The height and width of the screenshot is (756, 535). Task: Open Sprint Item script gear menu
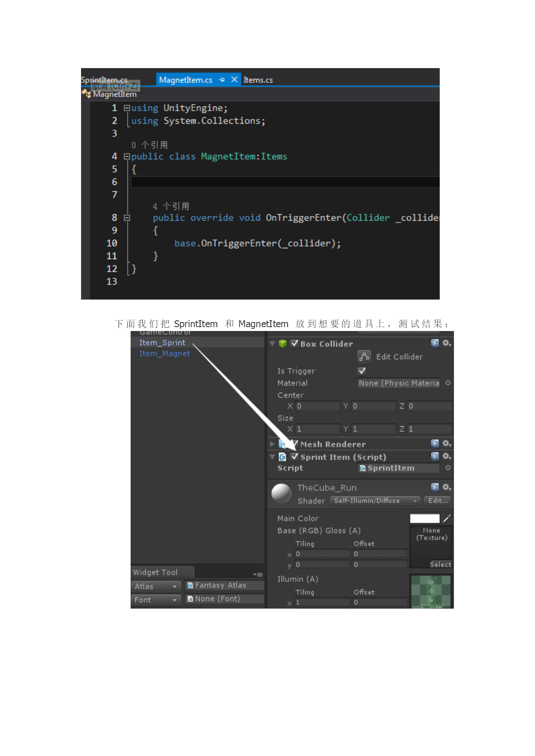tap(447, 456)
